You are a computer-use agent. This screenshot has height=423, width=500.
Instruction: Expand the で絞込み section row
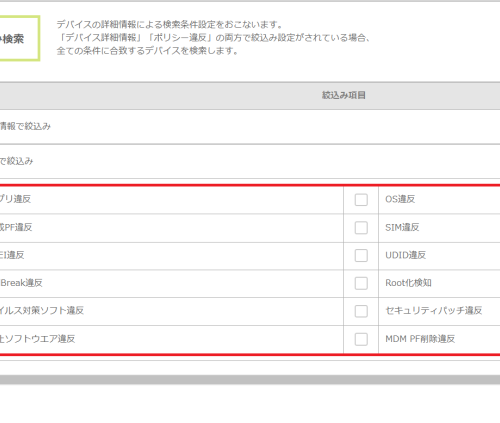tap(250, 161)
